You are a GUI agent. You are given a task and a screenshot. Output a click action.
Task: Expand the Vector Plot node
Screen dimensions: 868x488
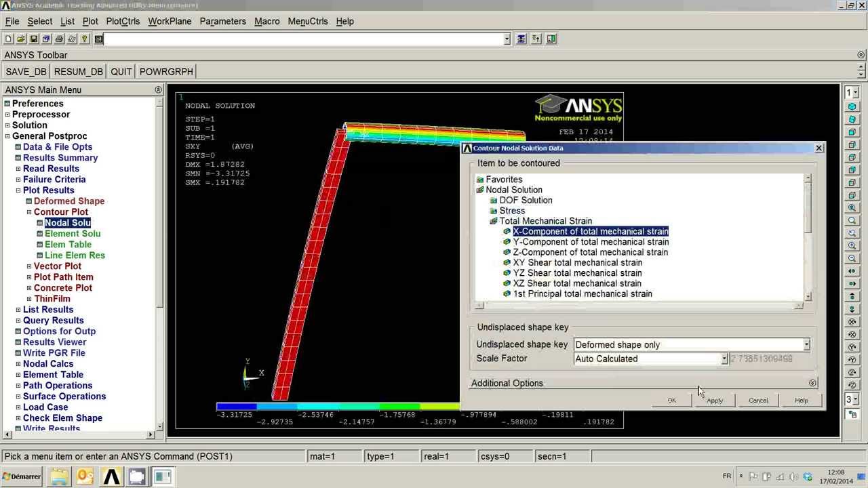click(29, 266)
